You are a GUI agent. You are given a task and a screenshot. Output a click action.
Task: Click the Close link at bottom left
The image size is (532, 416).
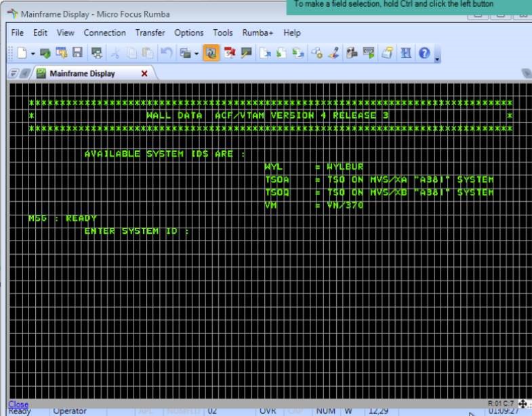click(x=18, y=404)
